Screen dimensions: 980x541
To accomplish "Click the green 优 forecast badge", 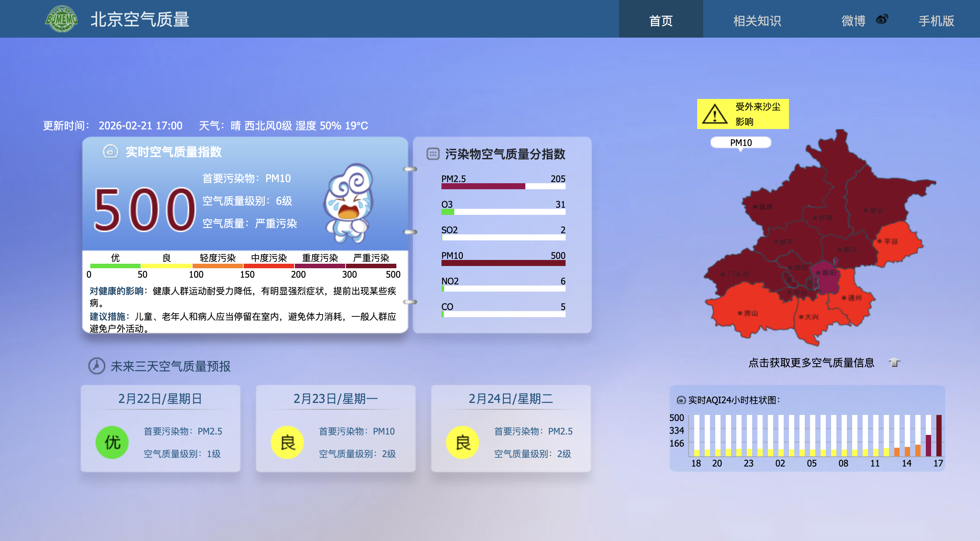I will coord(112,442).
